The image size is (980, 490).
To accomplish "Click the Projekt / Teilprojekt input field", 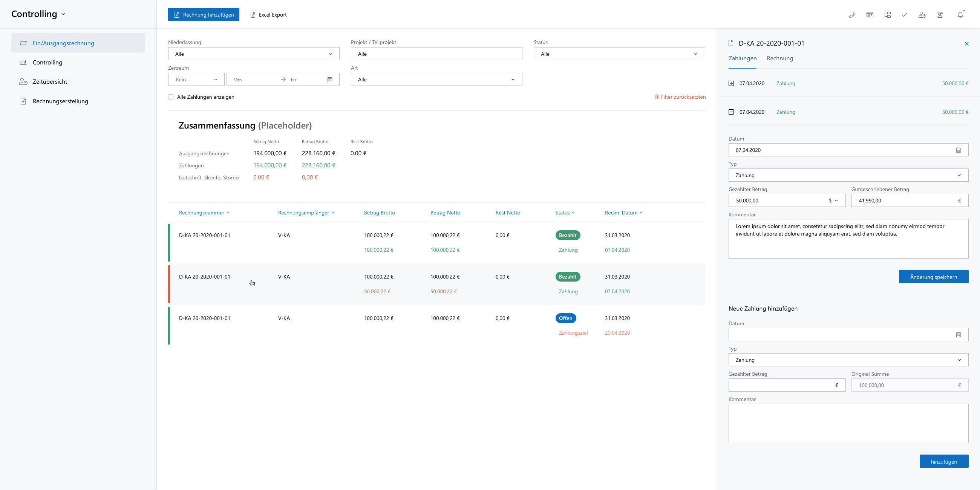I will click(436, 54).
